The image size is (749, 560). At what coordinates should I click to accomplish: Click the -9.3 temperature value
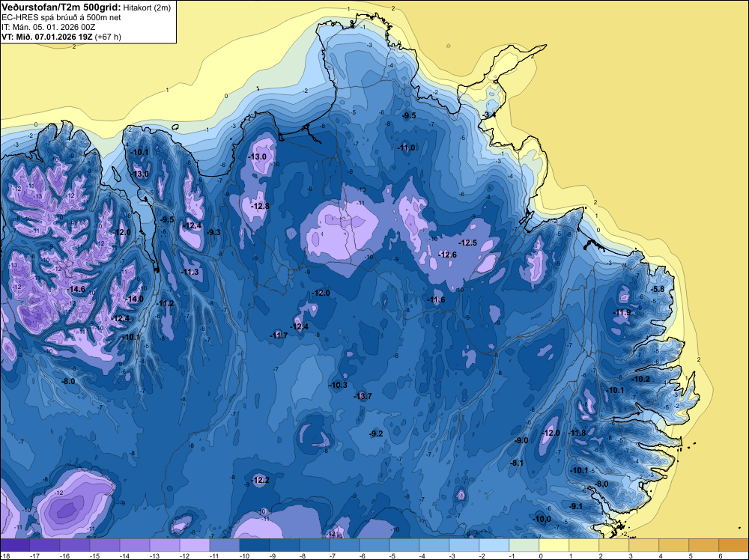213,233
